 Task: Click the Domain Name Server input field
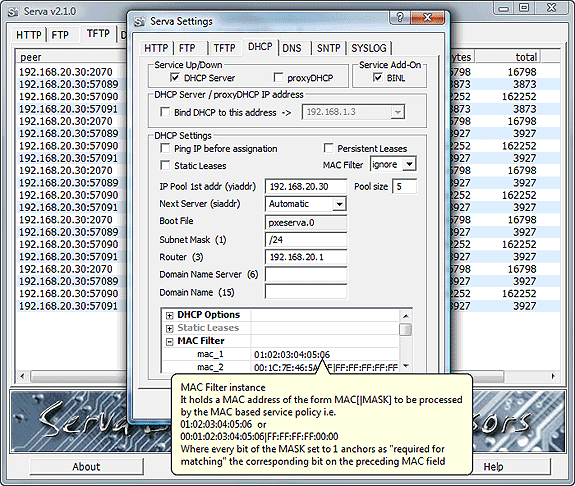(x=306, y=274)
